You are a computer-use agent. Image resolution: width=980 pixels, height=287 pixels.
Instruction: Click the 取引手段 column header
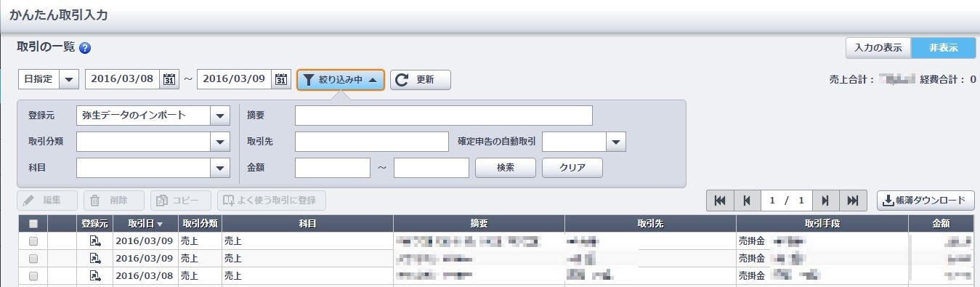pyautogui.click(x=822, y=224)
